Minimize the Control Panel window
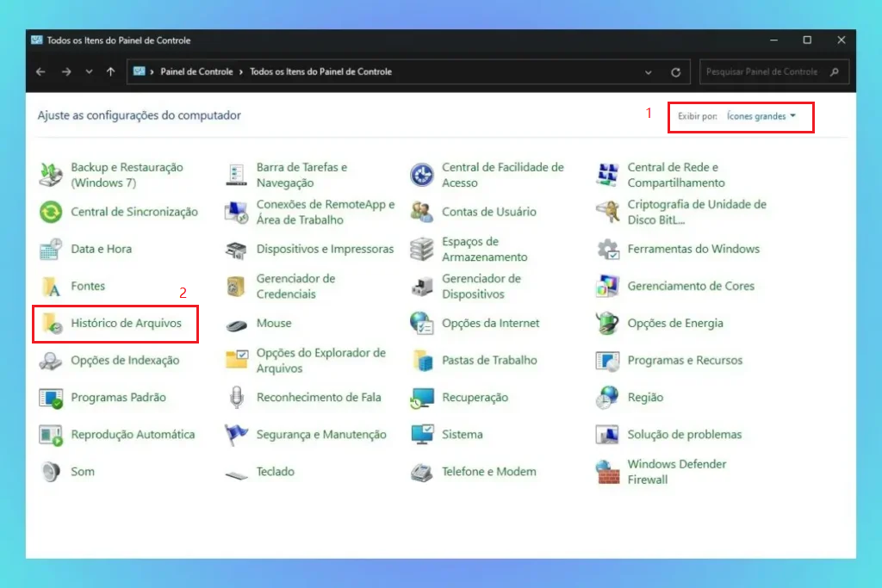 [x=774, y=40]
